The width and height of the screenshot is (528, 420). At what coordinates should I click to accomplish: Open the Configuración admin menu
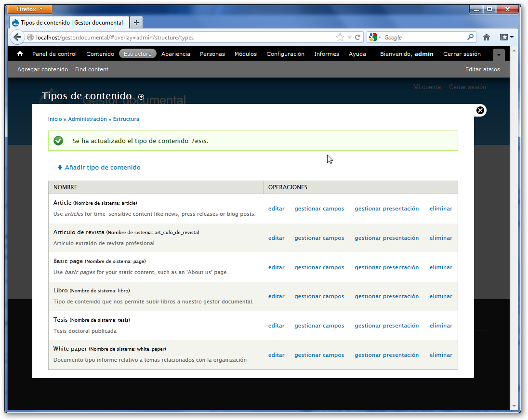click(x=285, y=54)
